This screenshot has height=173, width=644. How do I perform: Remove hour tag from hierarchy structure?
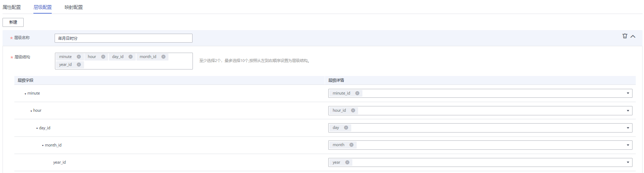pyautogui.click(x=103, y=57)
